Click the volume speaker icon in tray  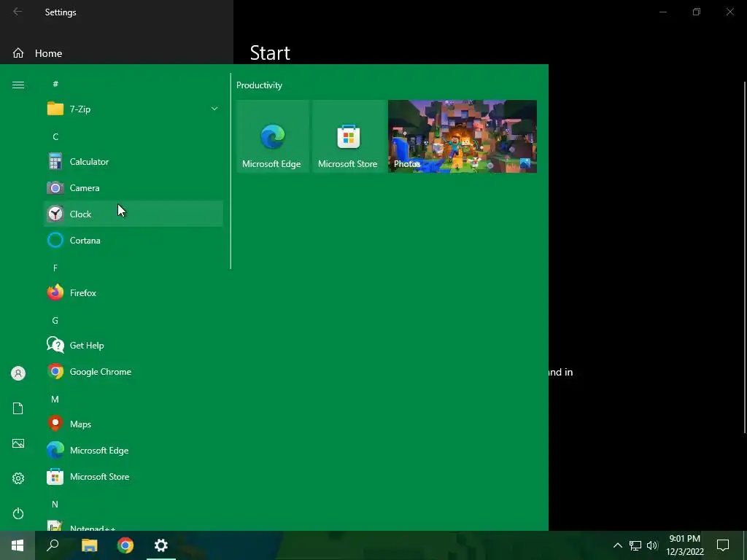coord(652,545)
